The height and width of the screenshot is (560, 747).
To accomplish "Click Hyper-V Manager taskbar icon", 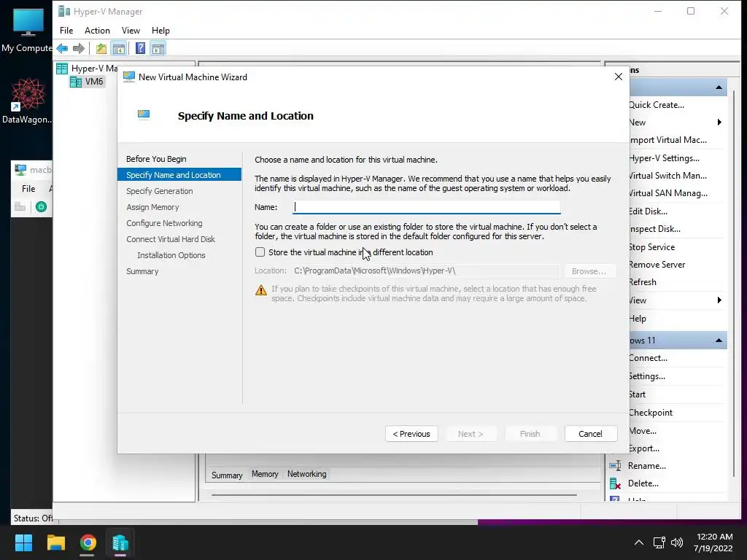I will (x=120, y=542).
